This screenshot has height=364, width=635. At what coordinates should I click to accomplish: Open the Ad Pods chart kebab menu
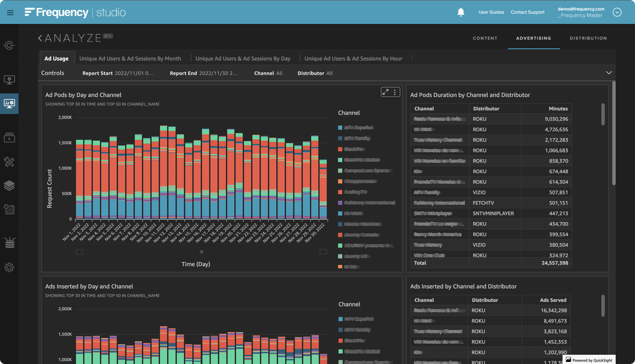395,92
